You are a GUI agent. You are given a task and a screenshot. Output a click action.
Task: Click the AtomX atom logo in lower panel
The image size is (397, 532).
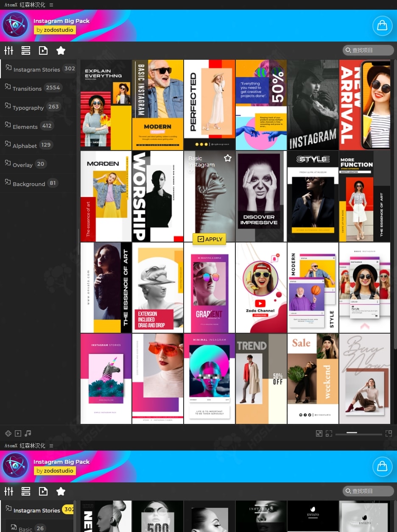(15, 466)
